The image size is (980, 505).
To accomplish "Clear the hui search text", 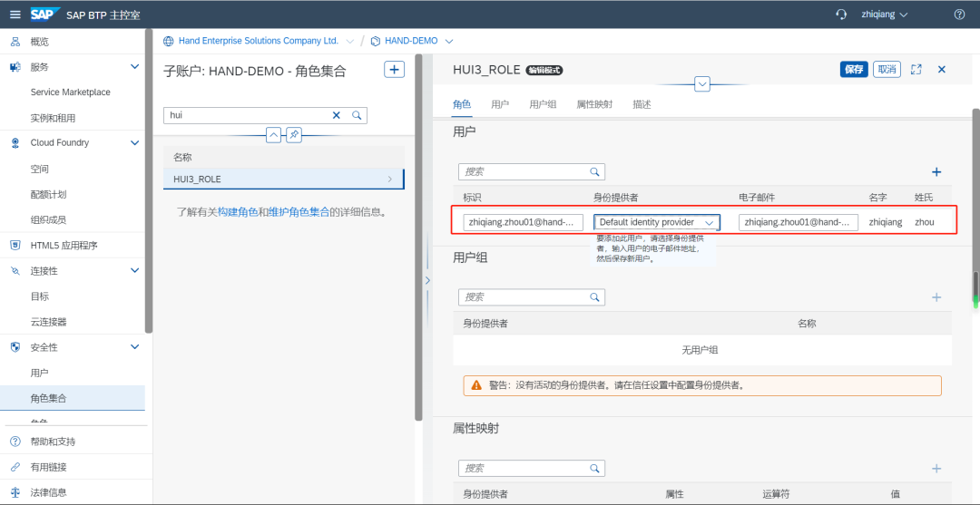I will tap(337, 115).
